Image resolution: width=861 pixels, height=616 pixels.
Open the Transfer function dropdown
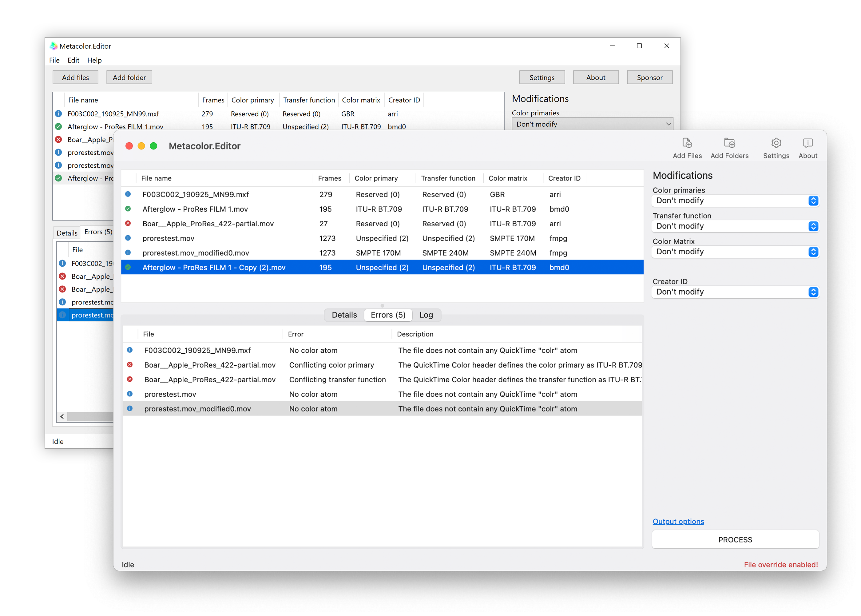(735, 226)
